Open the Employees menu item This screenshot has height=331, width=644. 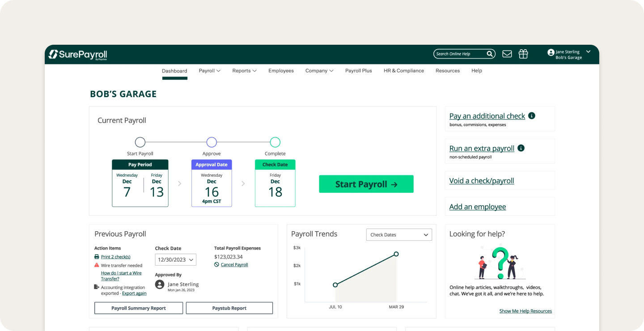click(281, 71)
